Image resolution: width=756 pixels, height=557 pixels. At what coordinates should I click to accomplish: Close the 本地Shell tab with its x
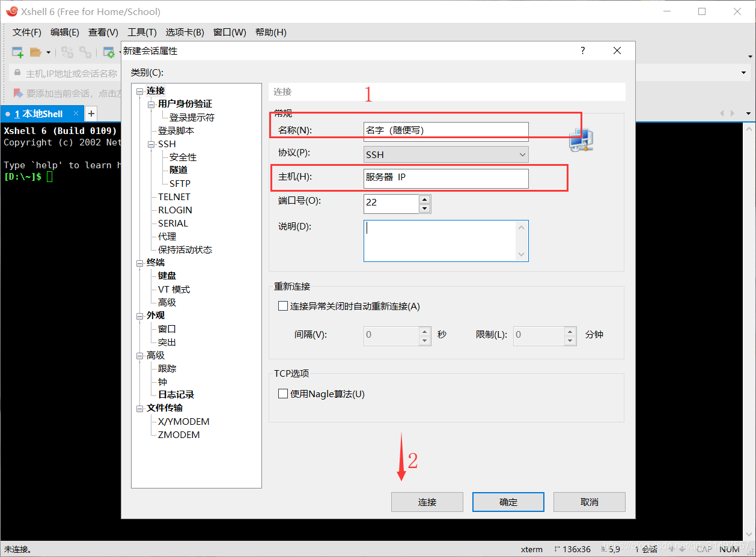(76, 113)
